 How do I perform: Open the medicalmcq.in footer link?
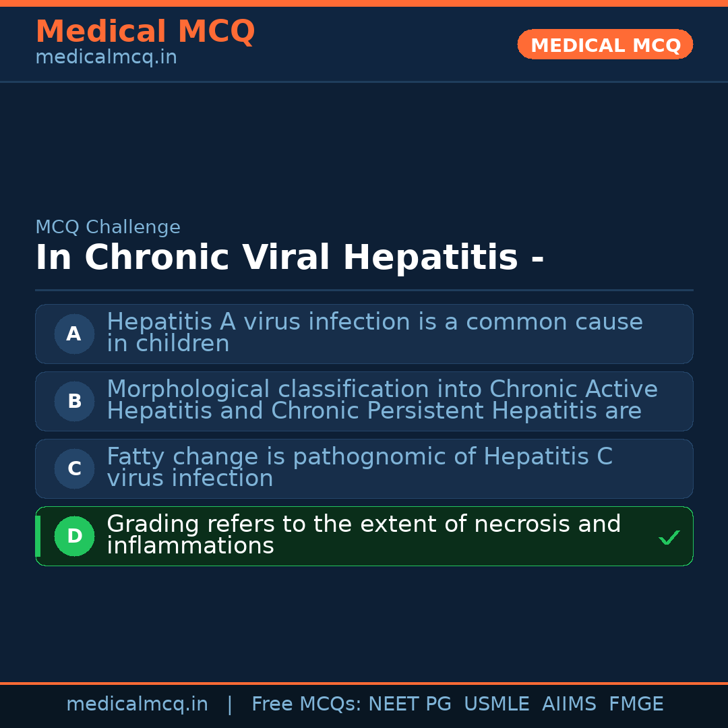[137, 704]
